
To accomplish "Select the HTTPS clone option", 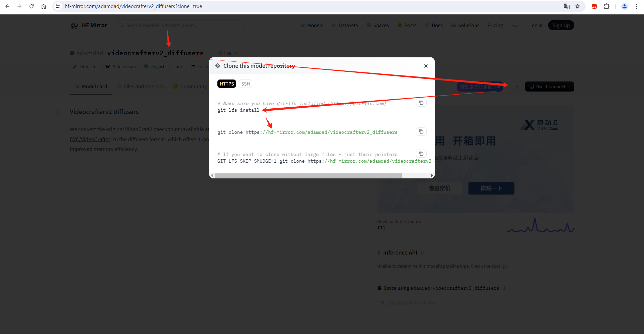I will (x=227, y=84).
